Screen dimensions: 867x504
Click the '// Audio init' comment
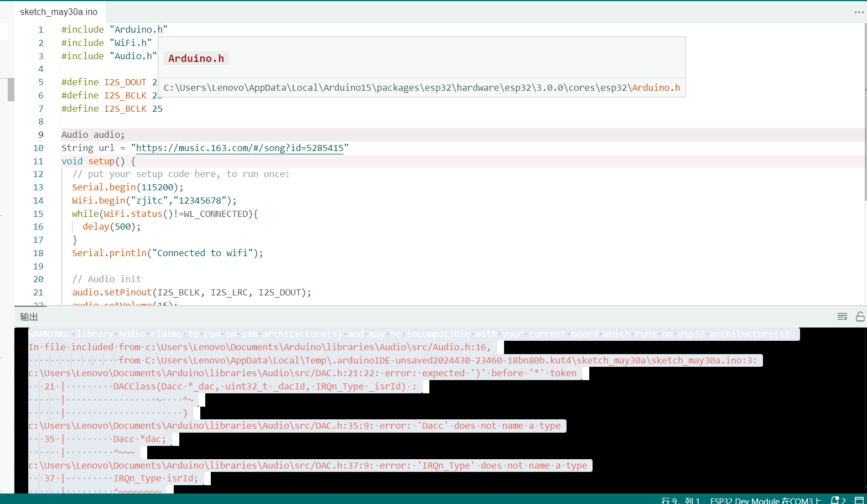point(107,279)
